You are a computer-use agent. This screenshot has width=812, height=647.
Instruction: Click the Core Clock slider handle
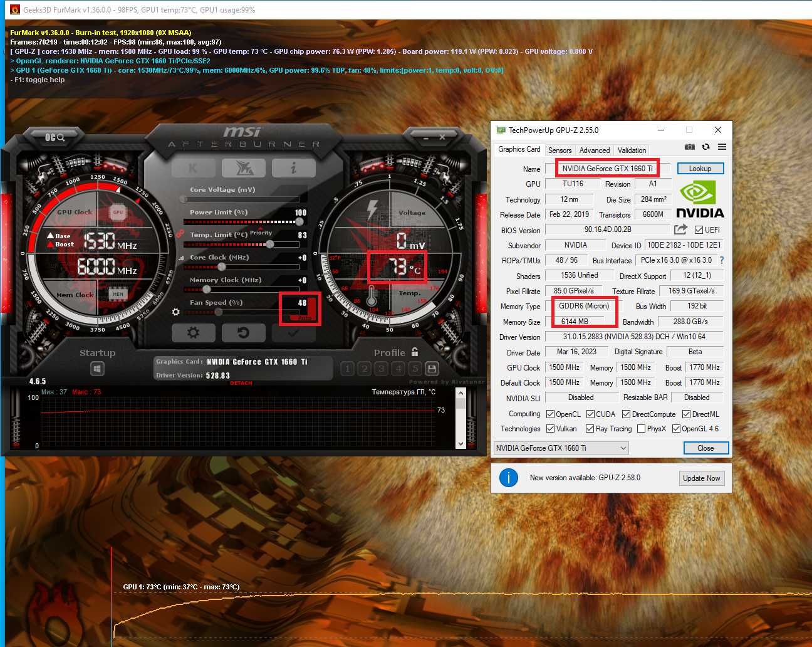point(221,266)
